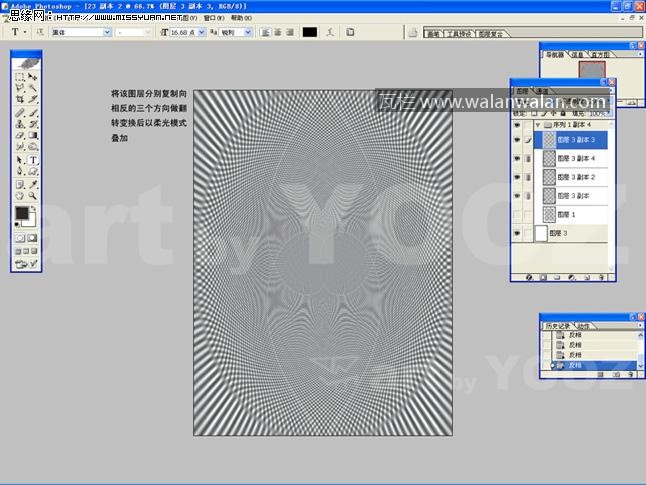The width and height of the screenshot is (646, 485).
Task: Open the 帮助 (Help) menu
Action: 241,17
